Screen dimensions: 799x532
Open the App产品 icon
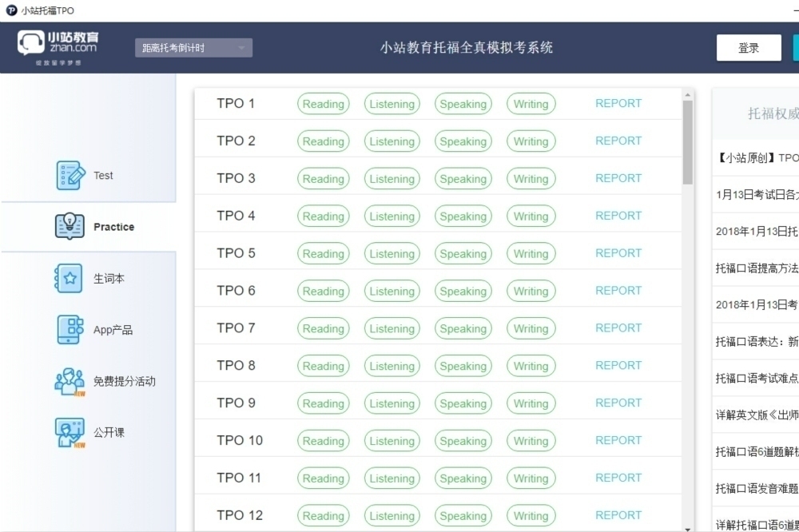coord(70,329)
